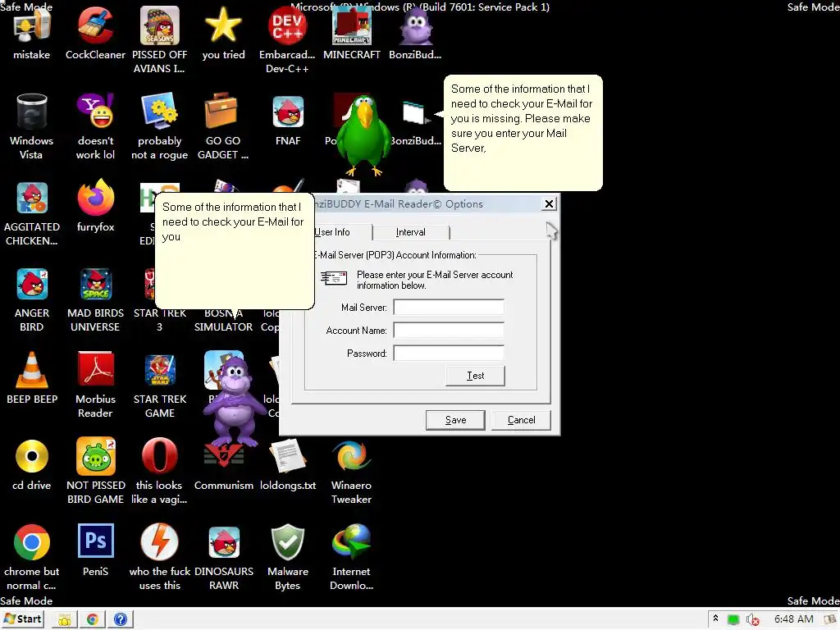
Task: Open the CockCleaner desktop icon
Action: [x=95, y=27]
